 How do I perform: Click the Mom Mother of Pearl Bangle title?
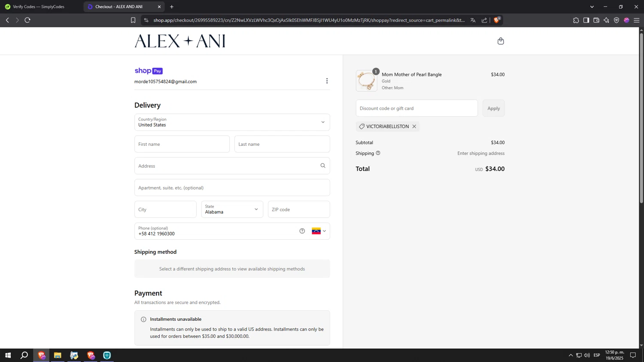click(412, 75)
